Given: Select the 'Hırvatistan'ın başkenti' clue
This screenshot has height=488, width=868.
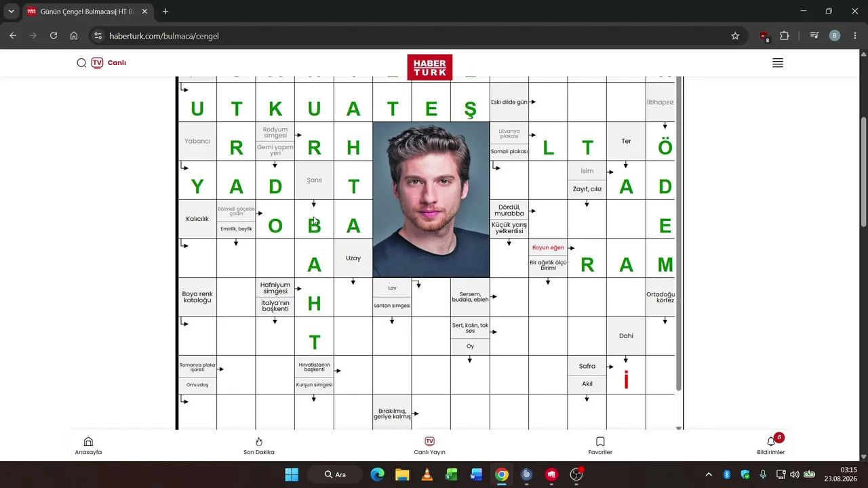Looking at the screenshot, I should pyautogui.click(x=314, y=367).
